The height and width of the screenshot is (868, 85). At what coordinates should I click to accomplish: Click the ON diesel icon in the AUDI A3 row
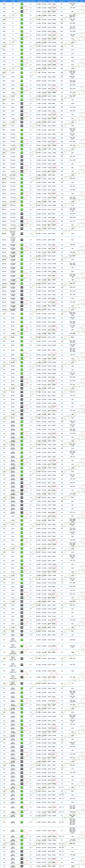22,11
